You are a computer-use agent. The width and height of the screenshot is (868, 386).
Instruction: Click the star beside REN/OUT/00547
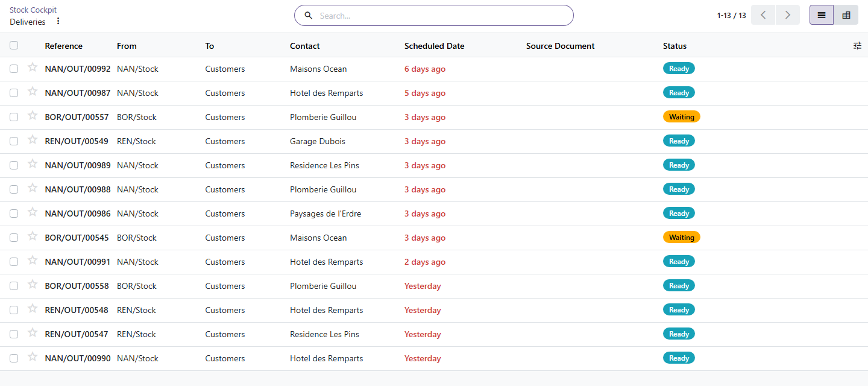click(x=33, y=333)
